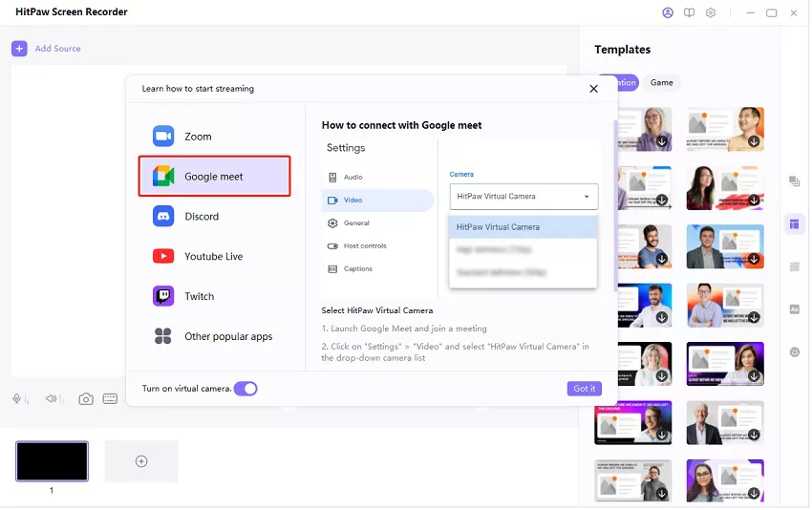Toggle the Turn on virtual camera switch
The height and width of the screenshot is (510, 812).
246,389
